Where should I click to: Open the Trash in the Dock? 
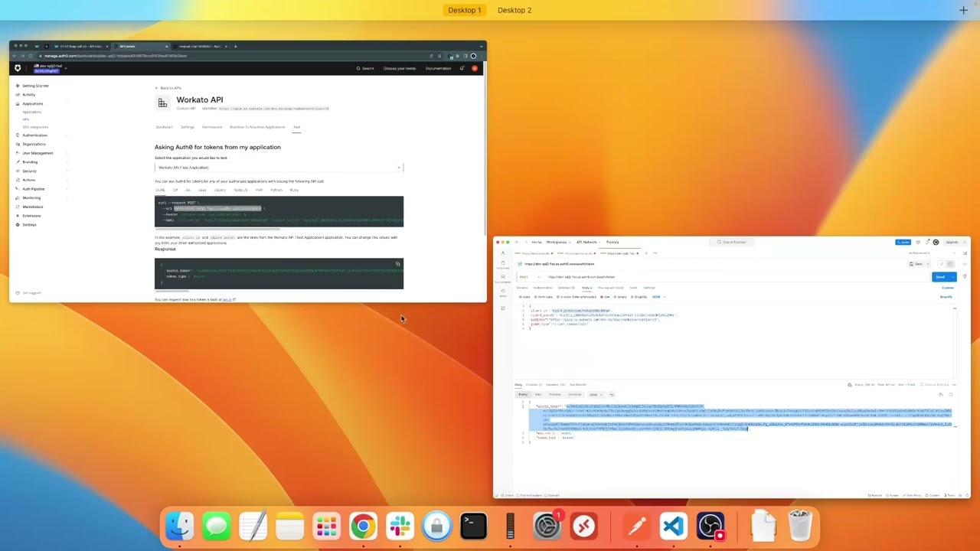(800, 527)
